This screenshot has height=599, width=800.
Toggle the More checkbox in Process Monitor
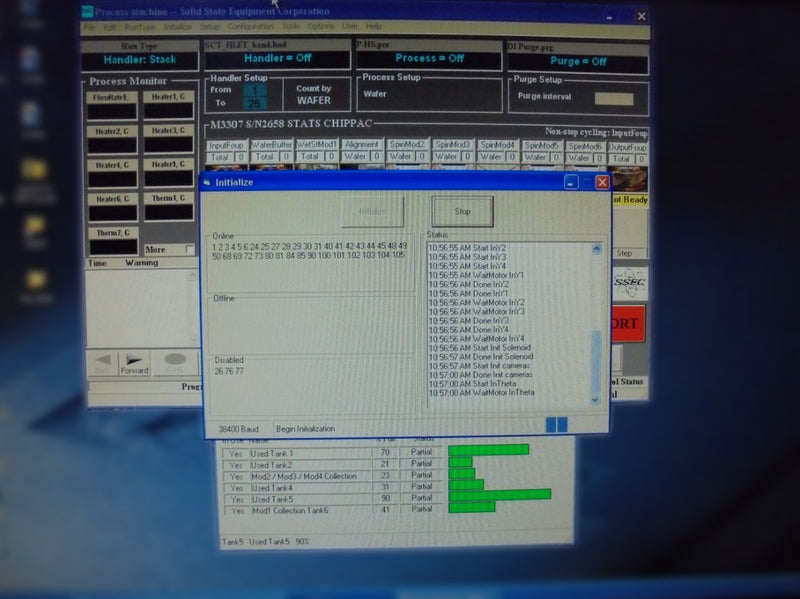(x=190, y=249)
